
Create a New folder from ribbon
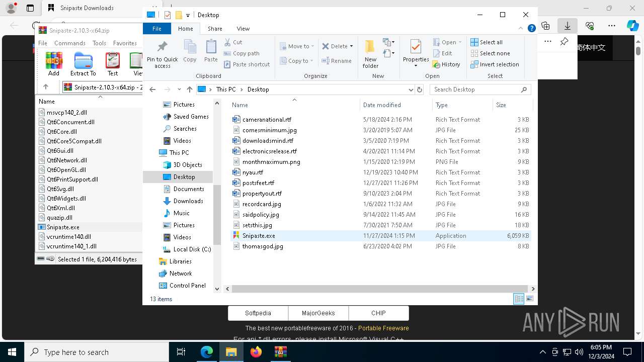[x=370, y=54]
